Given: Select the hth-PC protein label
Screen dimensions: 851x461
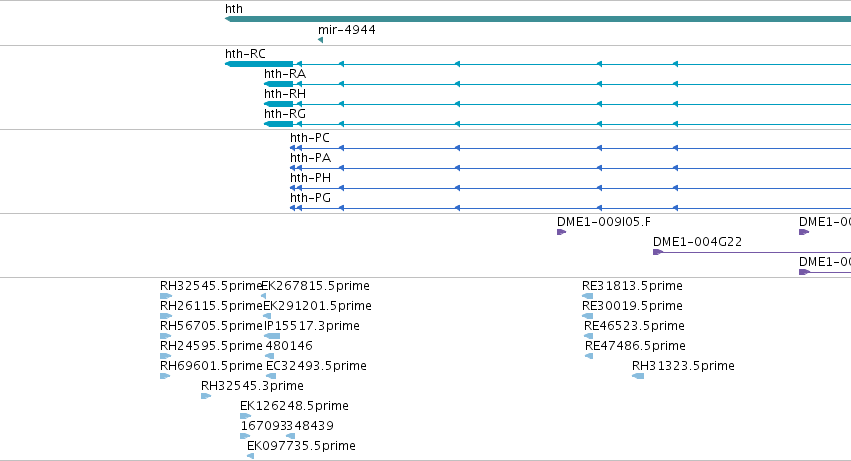Looking at the screenshot, I should click(310, 138).
